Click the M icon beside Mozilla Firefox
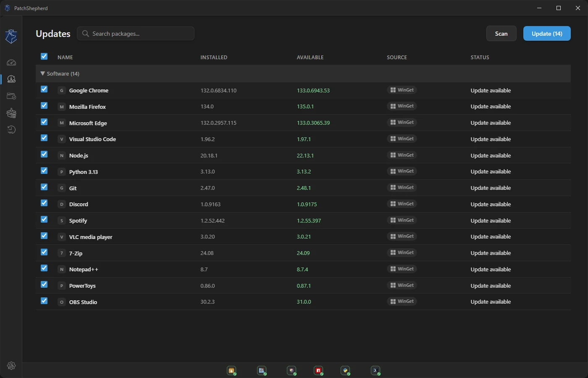This screenshot has width=588, height=378. 62,107
